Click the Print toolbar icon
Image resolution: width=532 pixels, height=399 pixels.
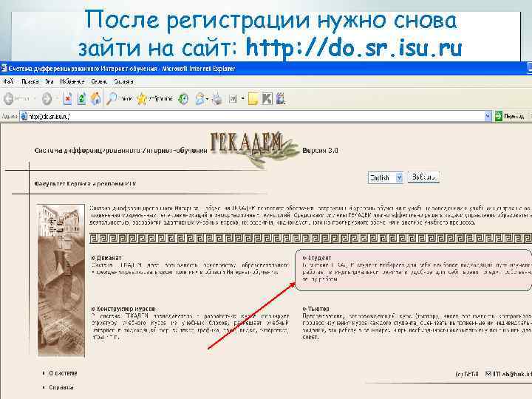click(x=217, y=99)
